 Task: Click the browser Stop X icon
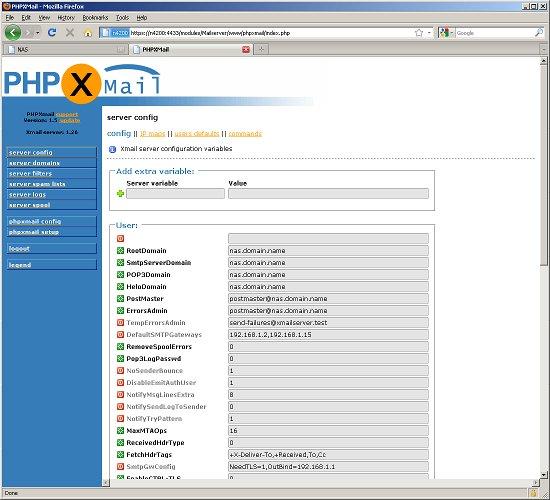[70, 33]
